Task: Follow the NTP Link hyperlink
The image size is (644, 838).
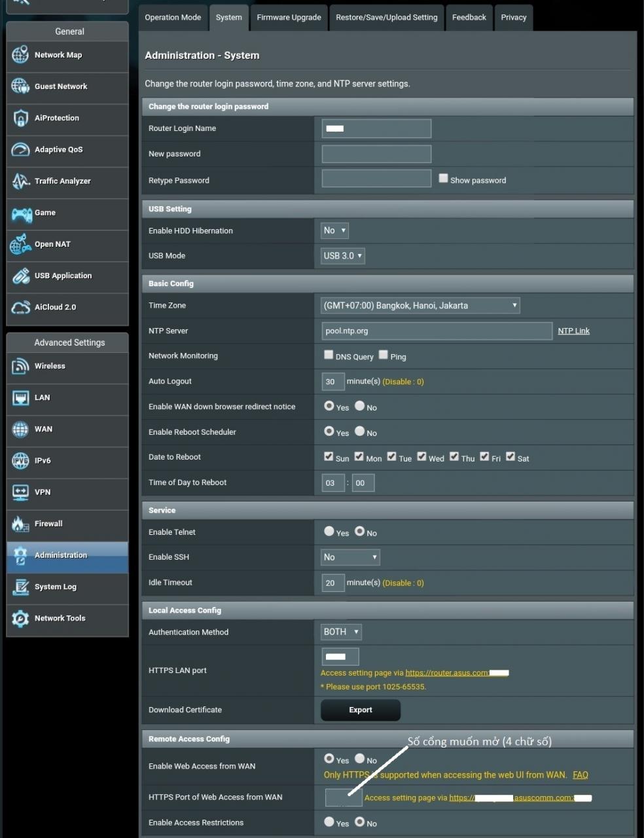Action: pyautogui.click(x=573, y=331)
